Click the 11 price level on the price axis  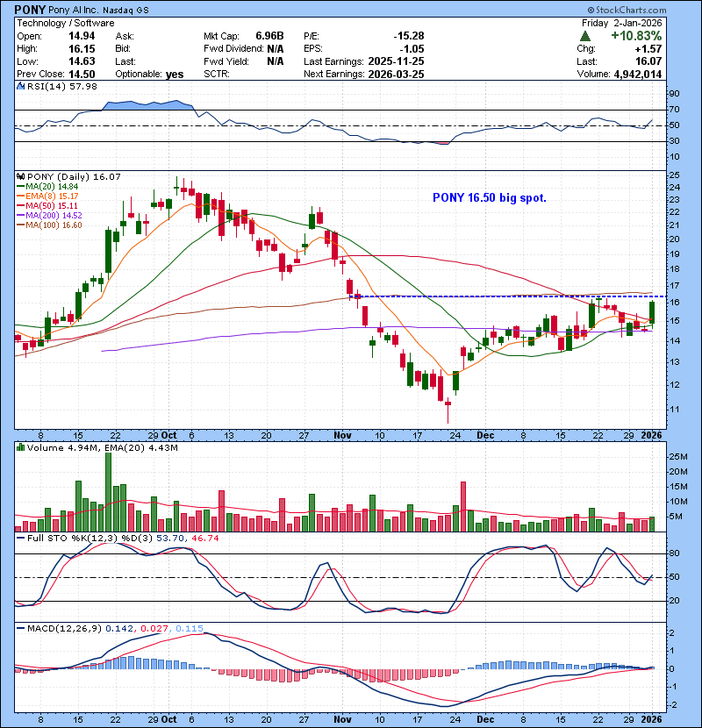pyautogui.click(x=674, y=410)
